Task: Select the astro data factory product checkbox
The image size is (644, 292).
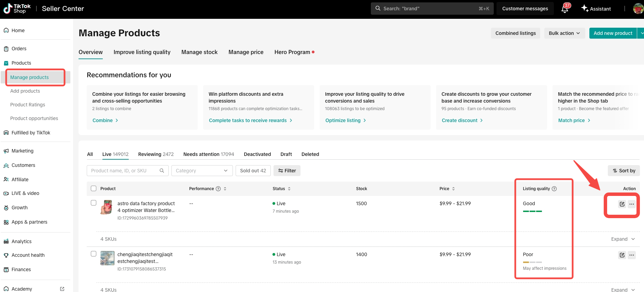Action: click(x=94, y=203)
